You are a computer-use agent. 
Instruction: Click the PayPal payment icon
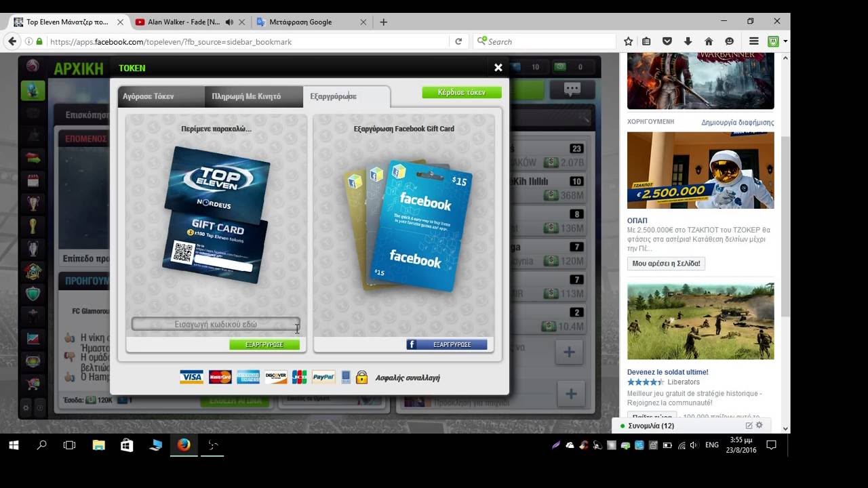(324, 377)
